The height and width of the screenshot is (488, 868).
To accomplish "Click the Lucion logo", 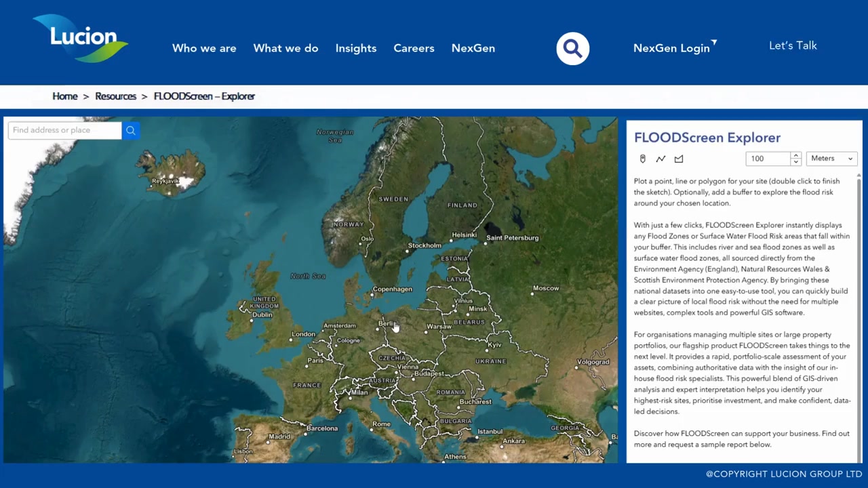I will coord(81,39).
